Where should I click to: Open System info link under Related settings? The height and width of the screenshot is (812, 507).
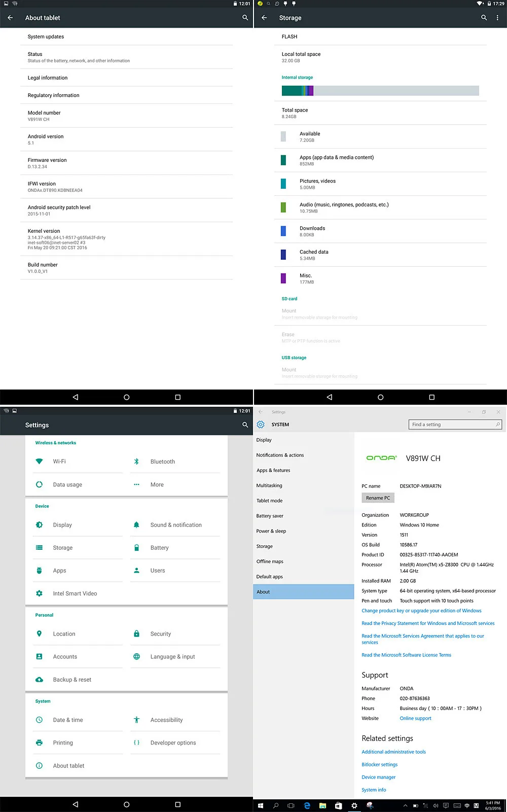pyautogui.click(x=374, y=790)
